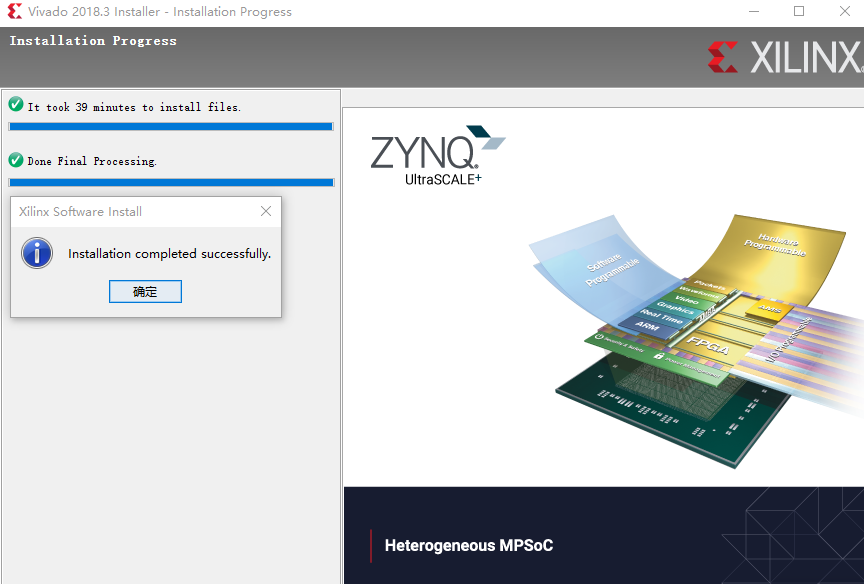Viewport: 864px width, 584px height.
Task: Maximize the Vivado Installer window
Action: pos(799,11)
